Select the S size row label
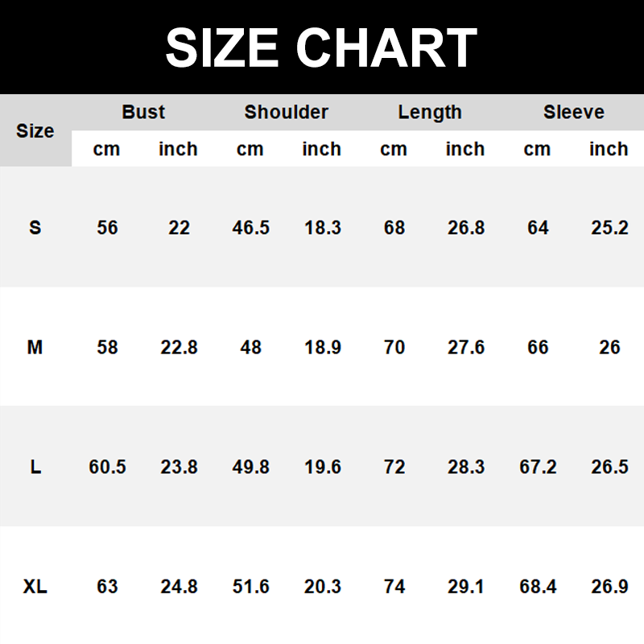Image resolution: width=644 pixels, height=644 pixels. pos(35,228)
